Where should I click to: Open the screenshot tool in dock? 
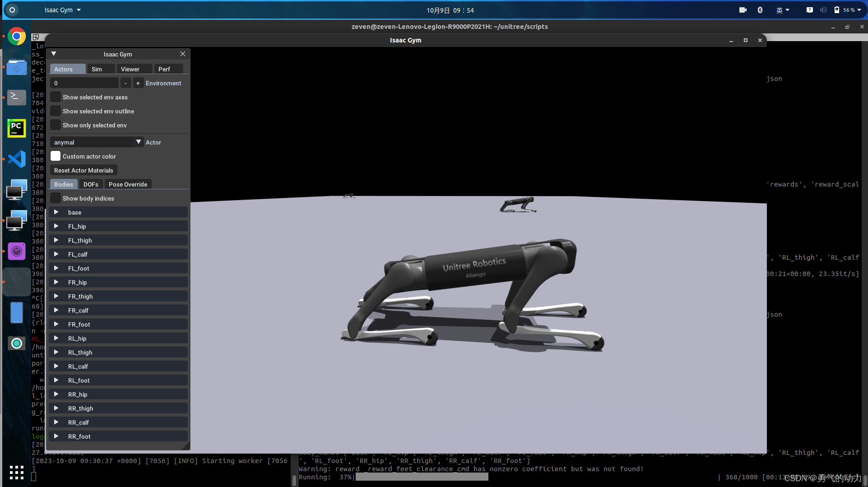point(17,343)
